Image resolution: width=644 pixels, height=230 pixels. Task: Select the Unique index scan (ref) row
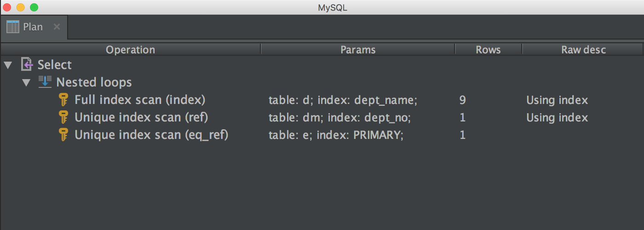[322, 117]
